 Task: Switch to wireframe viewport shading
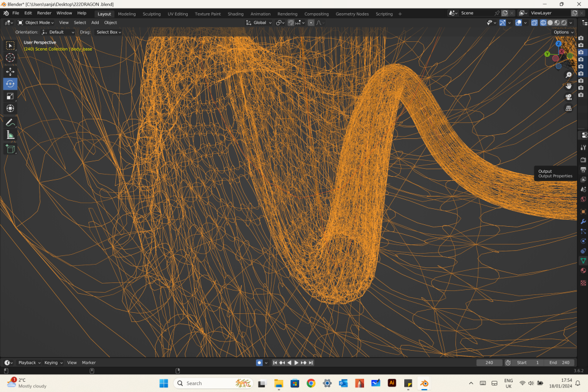543,23
